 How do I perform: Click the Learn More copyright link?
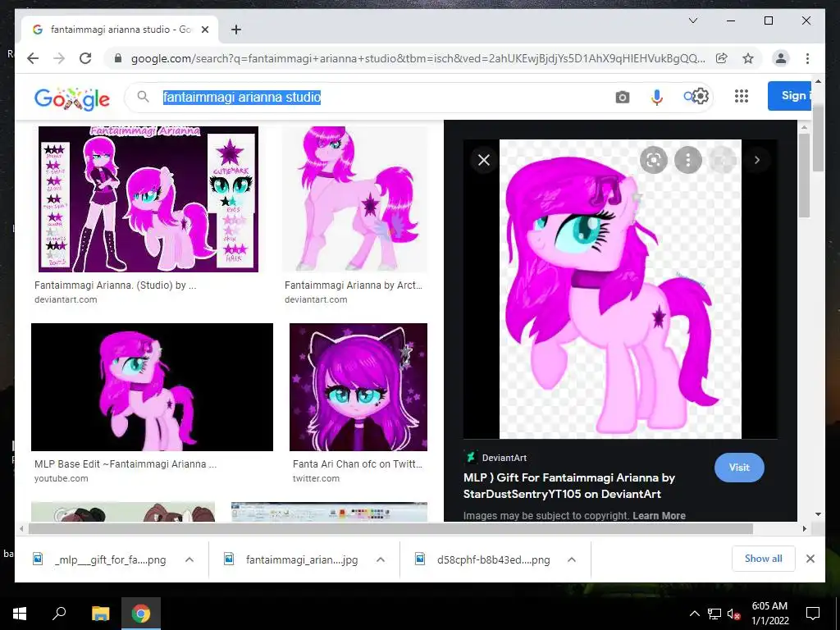(659, 515)
